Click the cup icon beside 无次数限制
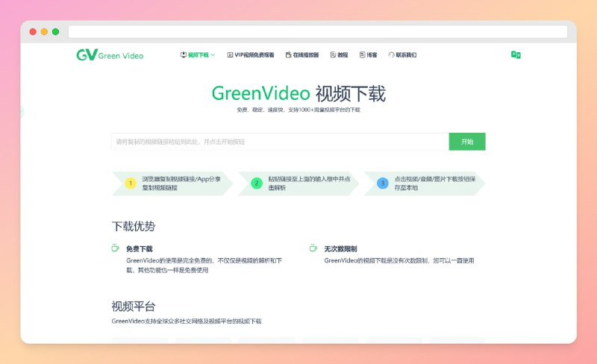This screenshot has width=597, height=364. [313, 248]
